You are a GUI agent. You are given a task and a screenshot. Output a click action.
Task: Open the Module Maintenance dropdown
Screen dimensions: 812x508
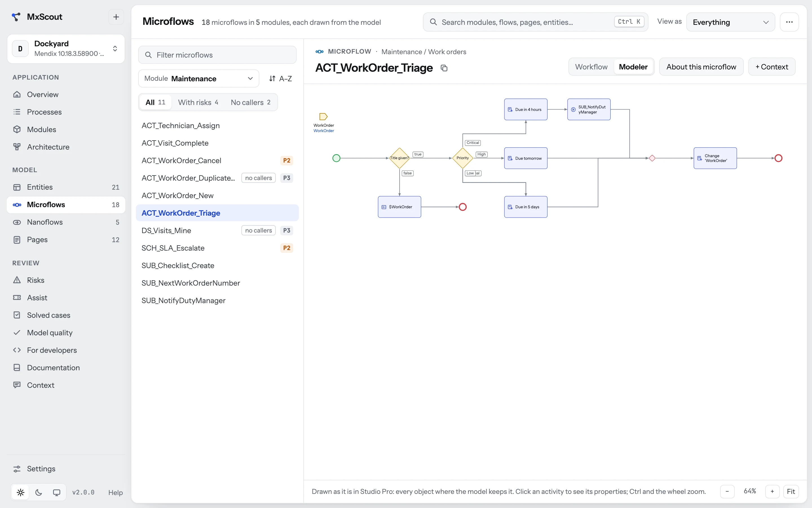tap(199, 79)
